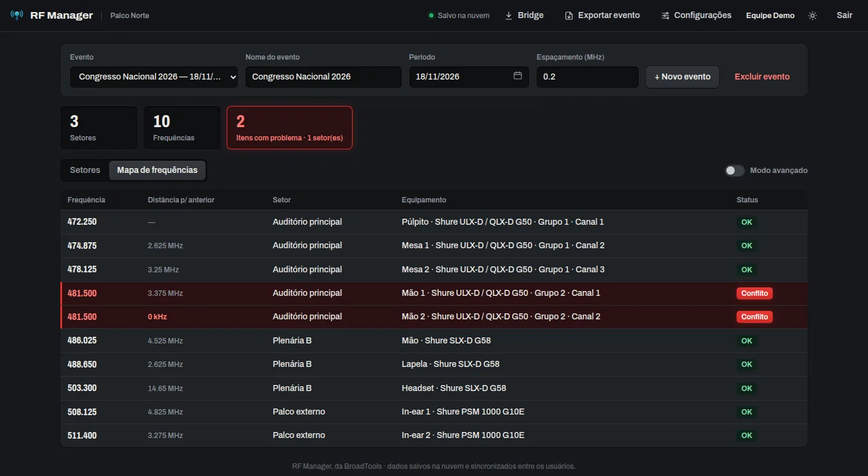Image resolution: width=868 pixels, height=476 pixels.
Task: Click the RF Manager antenna logo icon
Action: tap(17, 15)
